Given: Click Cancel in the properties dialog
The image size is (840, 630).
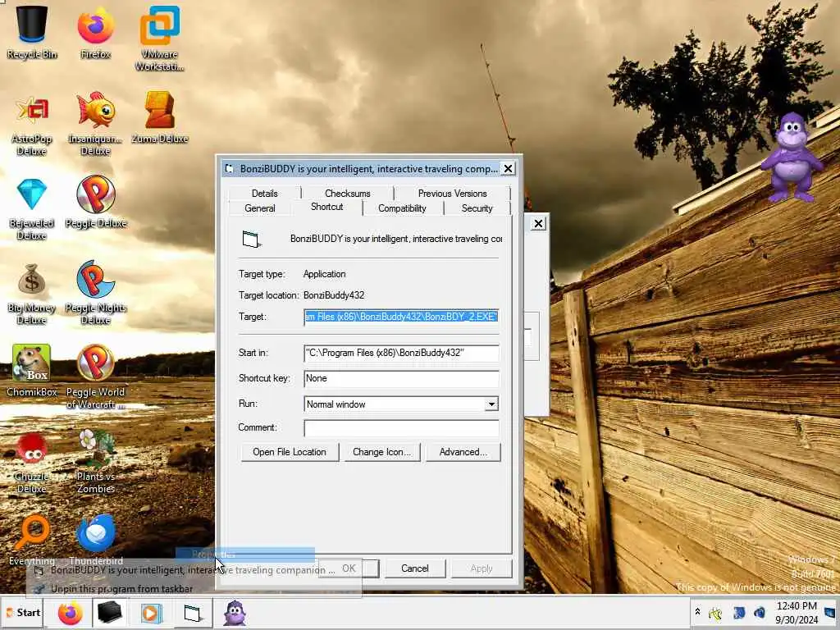Looking at the screenshot, I should pyautogui.click(x=414, y=568).
